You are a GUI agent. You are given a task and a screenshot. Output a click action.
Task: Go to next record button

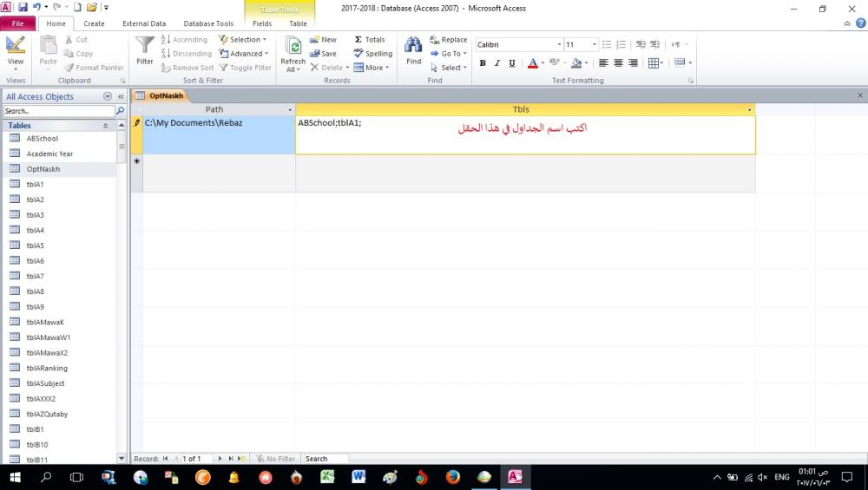point(220,459)
